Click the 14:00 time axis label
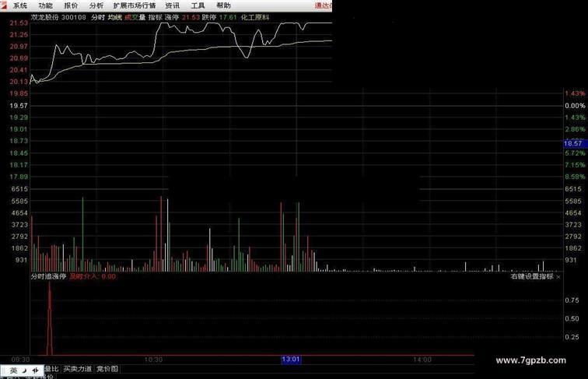 point(422,360)
